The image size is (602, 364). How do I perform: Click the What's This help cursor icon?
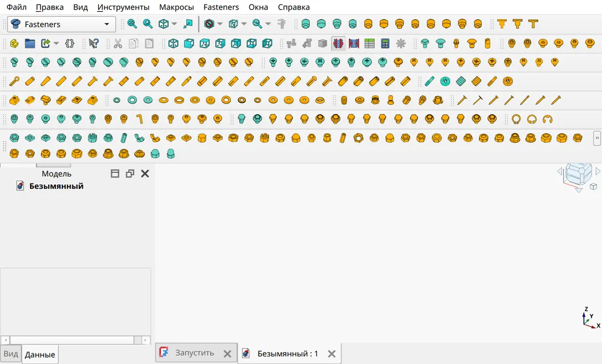tap(93, 44)
